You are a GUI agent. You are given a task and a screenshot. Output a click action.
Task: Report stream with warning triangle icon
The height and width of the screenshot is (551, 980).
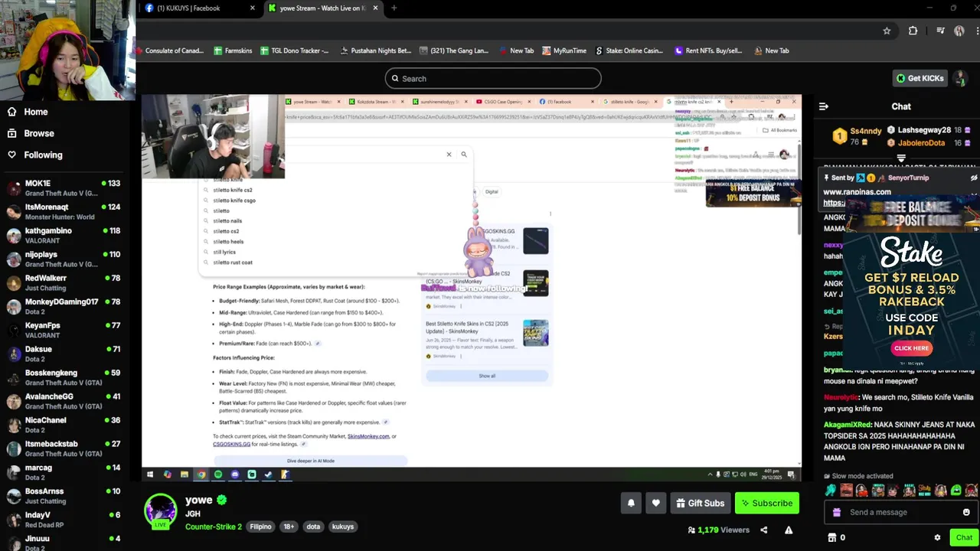(x=788, y=530)
